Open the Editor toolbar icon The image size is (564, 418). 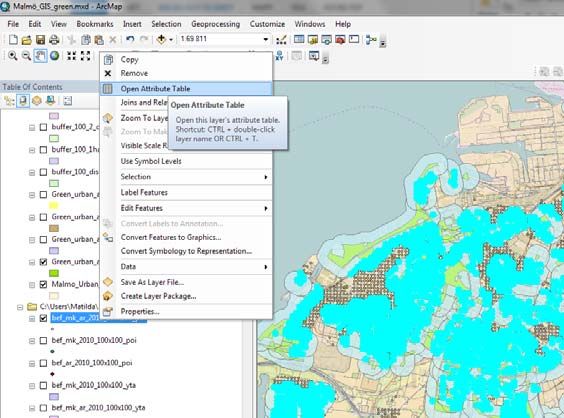[x=281, y=40]
